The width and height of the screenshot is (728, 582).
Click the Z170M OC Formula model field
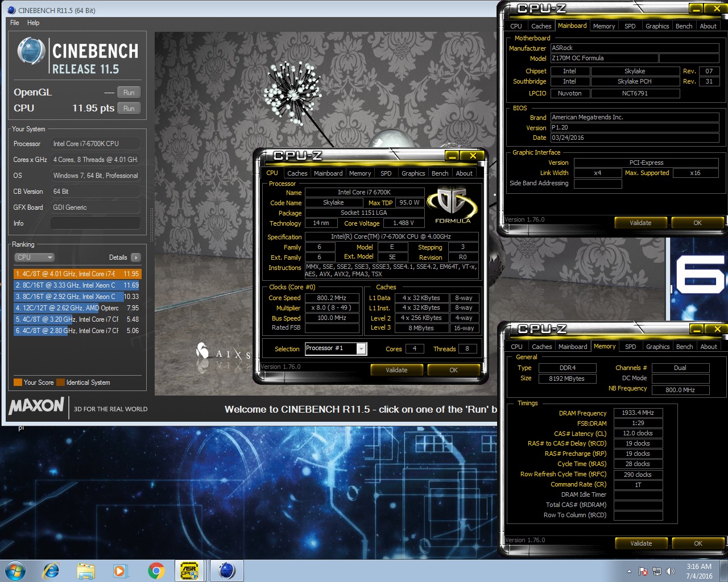[604, 58]
